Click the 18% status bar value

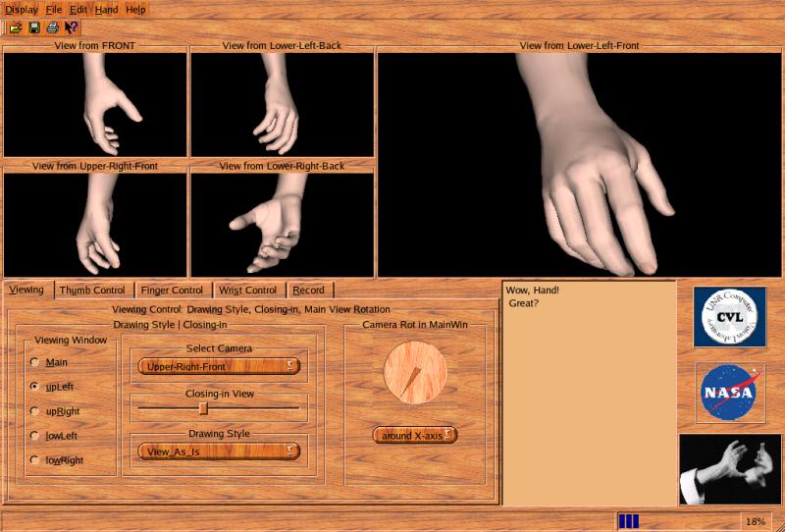click(x=756, y=522)
